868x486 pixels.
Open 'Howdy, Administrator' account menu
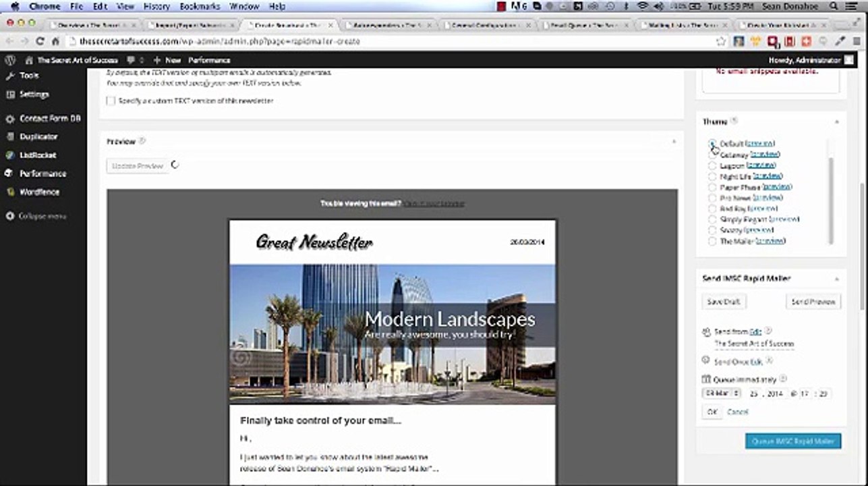point(811,60)
